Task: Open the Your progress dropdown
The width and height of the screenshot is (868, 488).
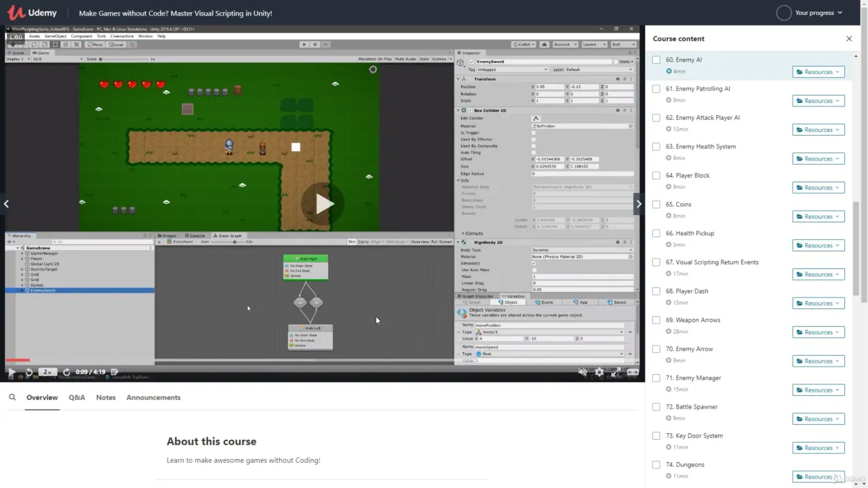Action: [818, 13]
